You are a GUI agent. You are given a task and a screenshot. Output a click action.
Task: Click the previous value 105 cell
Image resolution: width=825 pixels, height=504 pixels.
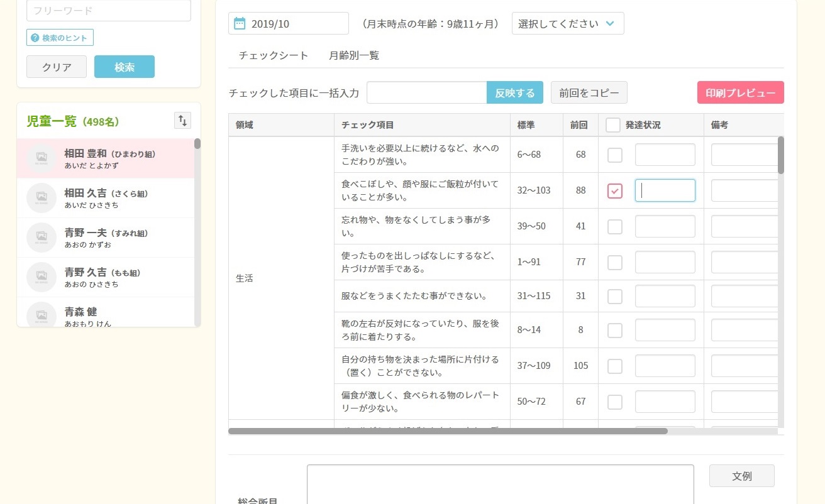[x=580, y=366]
